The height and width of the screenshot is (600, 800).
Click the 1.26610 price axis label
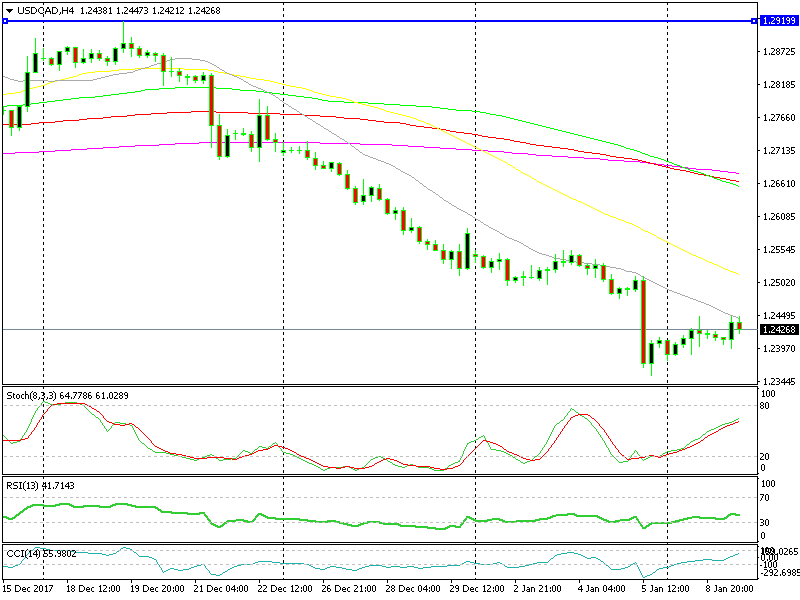(779, 184)
